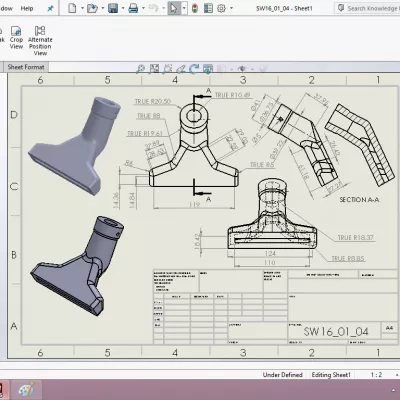Expand the Save dropdown arrow
Image resolution: width=400 pixels, height=400 pixels.
123,8
